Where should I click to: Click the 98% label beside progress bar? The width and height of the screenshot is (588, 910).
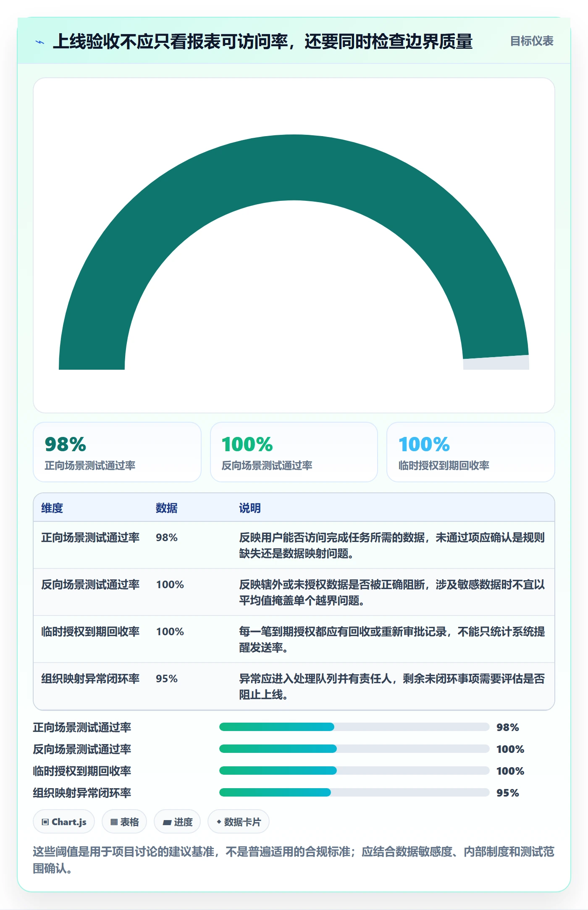click(x=508, y=727)
